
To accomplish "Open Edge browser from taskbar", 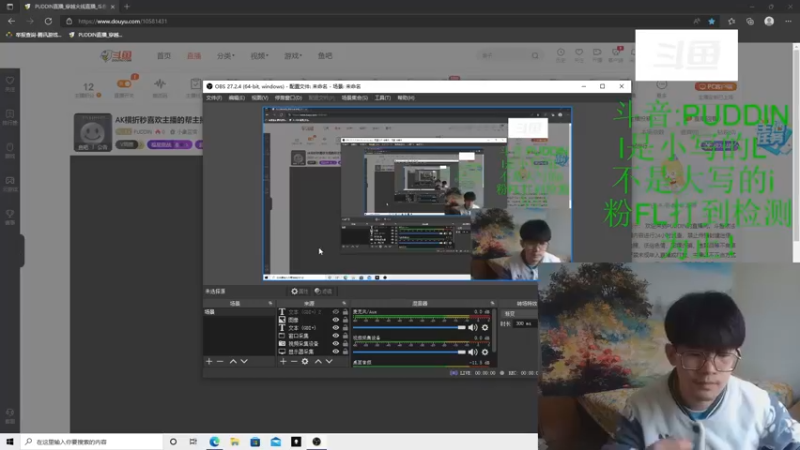I will (214, 442).
